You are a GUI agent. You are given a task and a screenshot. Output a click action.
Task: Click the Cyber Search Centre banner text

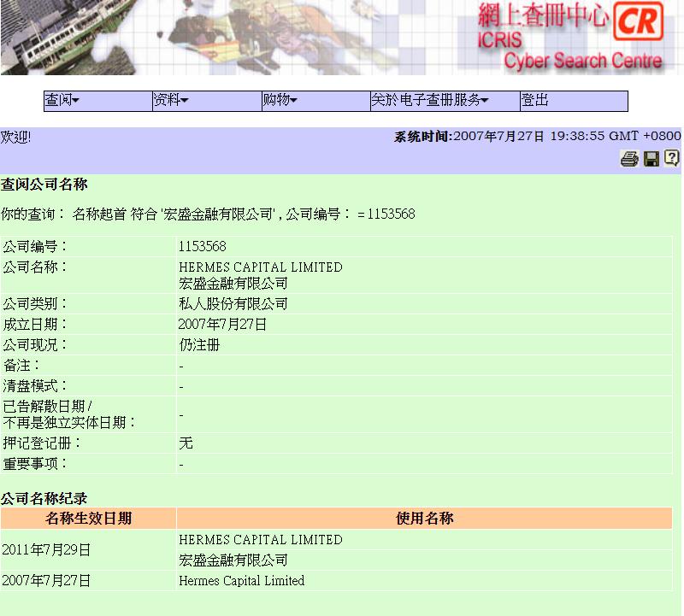pos(582,61)
